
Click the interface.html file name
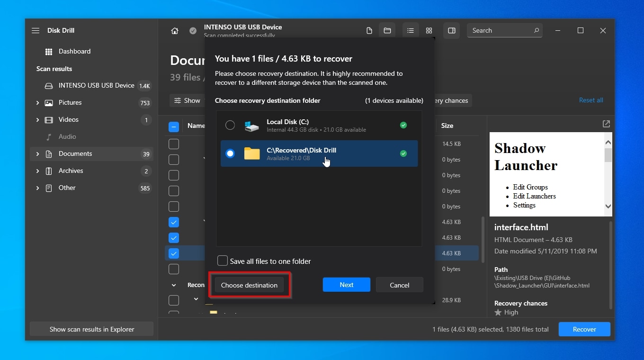click(x=521, y=227)
